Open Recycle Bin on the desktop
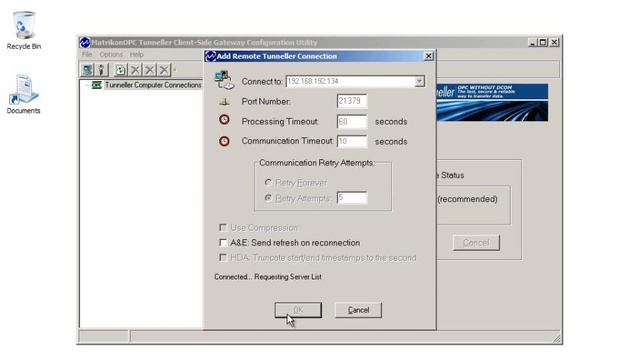 coord(24,31)
